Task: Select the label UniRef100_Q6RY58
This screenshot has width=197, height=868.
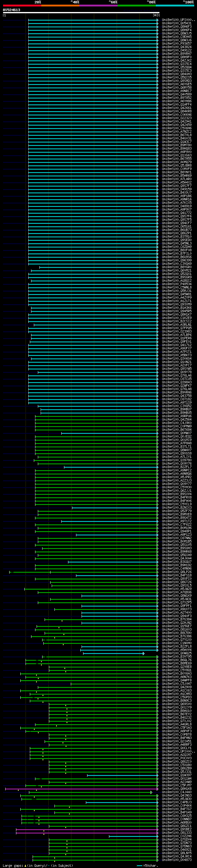Action: (x=176, y=88)
